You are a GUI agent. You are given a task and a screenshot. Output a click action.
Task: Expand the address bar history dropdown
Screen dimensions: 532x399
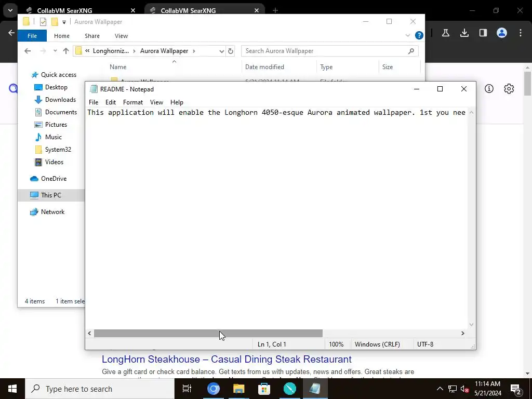[221, 51]
